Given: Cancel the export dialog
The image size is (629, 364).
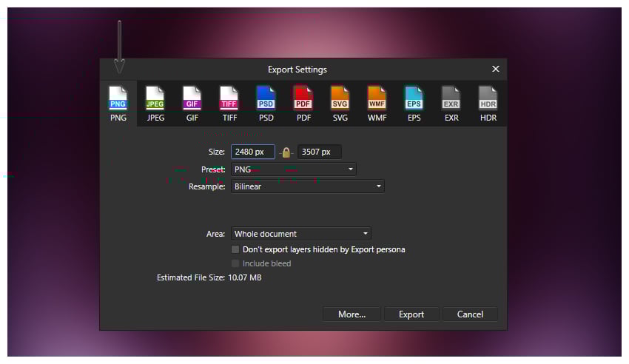Looking at the screenshot, I should tap(470, 314).
